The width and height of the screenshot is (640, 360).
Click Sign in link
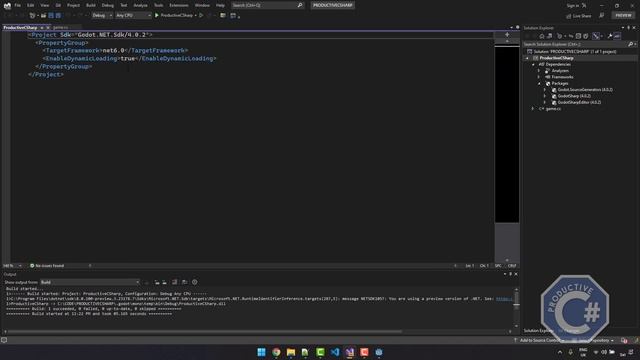(573, 6)
